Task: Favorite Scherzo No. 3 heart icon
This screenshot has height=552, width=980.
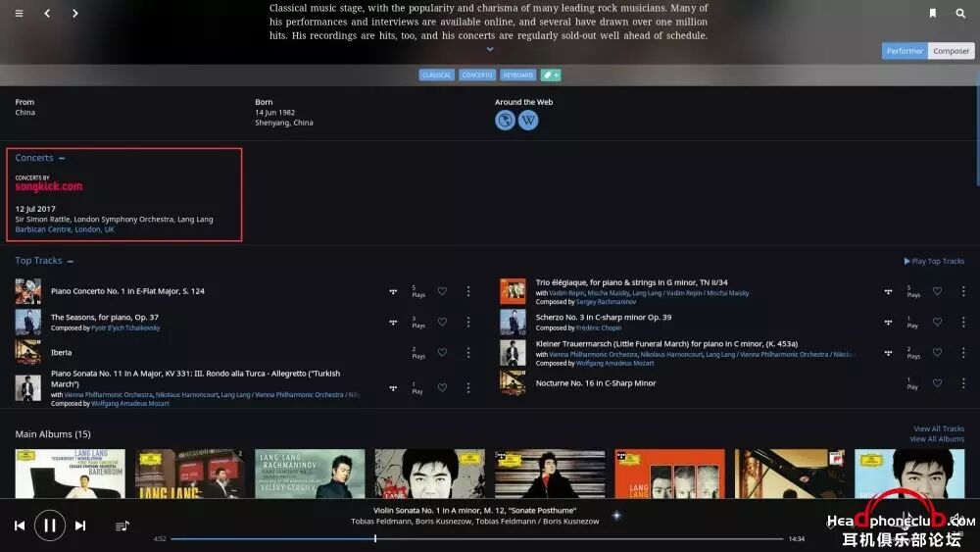Action: (938, 322)
